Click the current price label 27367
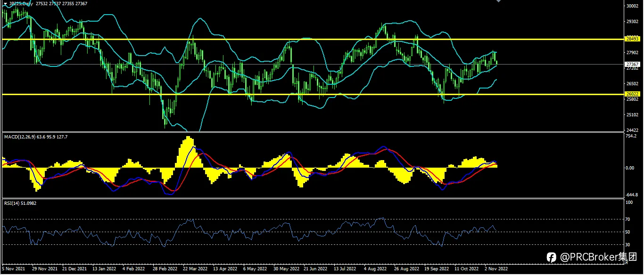644x275 pixels. point(631,64)
